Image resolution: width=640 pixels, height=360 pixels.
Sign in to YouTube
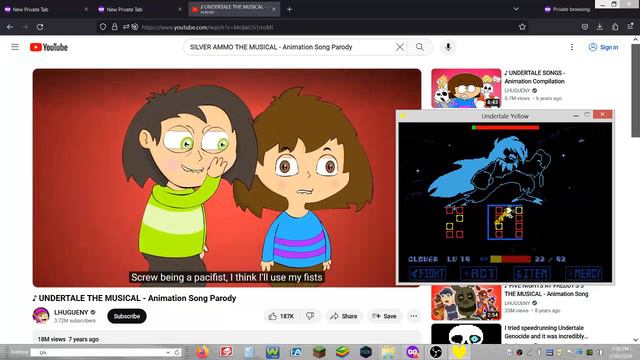click(x=603, y=47)
